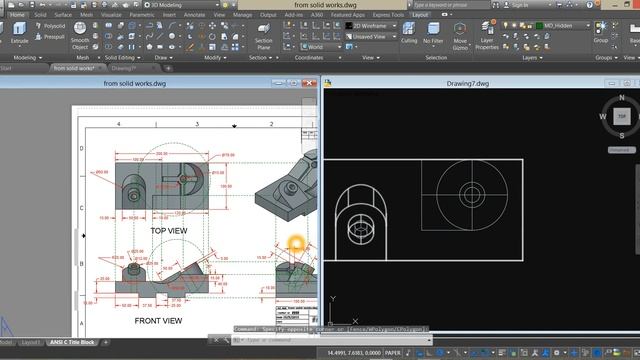This screenshot has width=640, height=360.
Task: Click the Circle tool in Draw panel
Action: pos(172,36)
